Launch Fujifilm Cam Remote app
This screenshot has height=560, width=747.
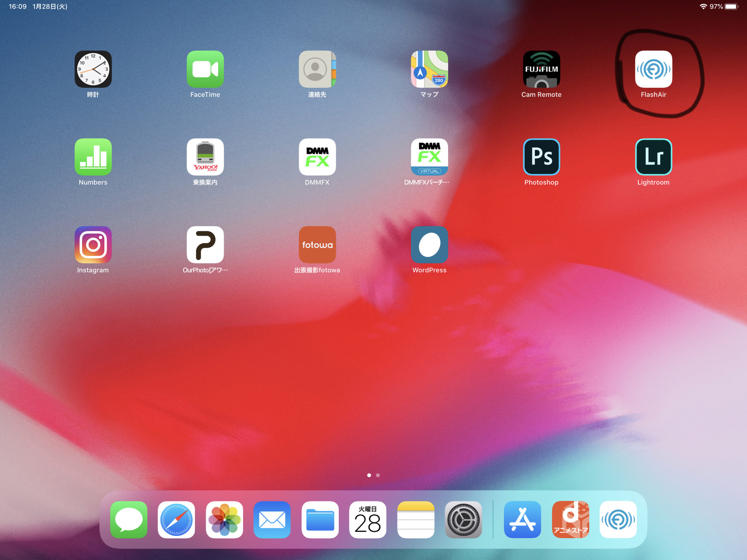541,69
